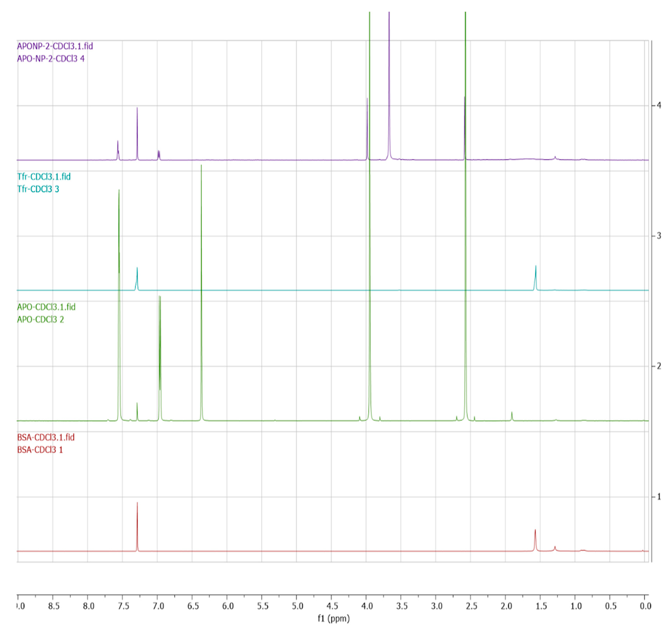This screenshot has width=672, height=635.
Task: Click the BSA-CDCl3.1.fid spectrum label
Action: pyautogui.click(x=46, y=437)
